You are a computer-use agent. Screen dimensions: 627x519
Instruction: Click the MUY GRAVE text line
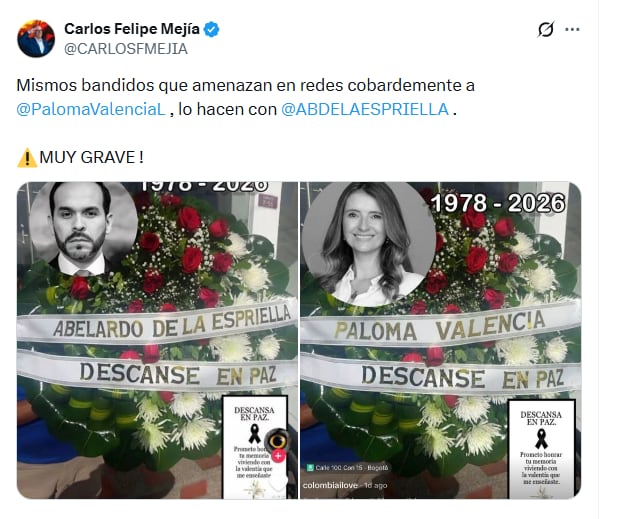[x=80, y=158]
